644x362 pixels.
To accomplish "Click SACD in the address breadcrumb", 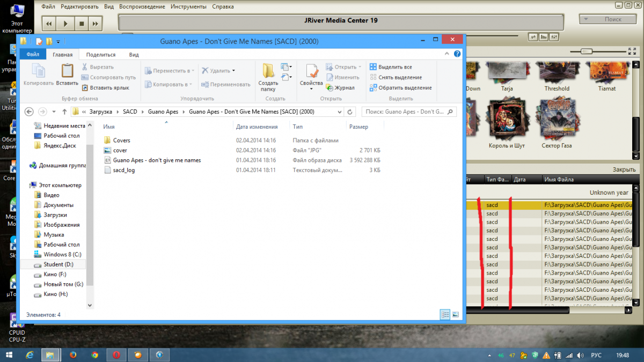I will (x=130, y=112).
